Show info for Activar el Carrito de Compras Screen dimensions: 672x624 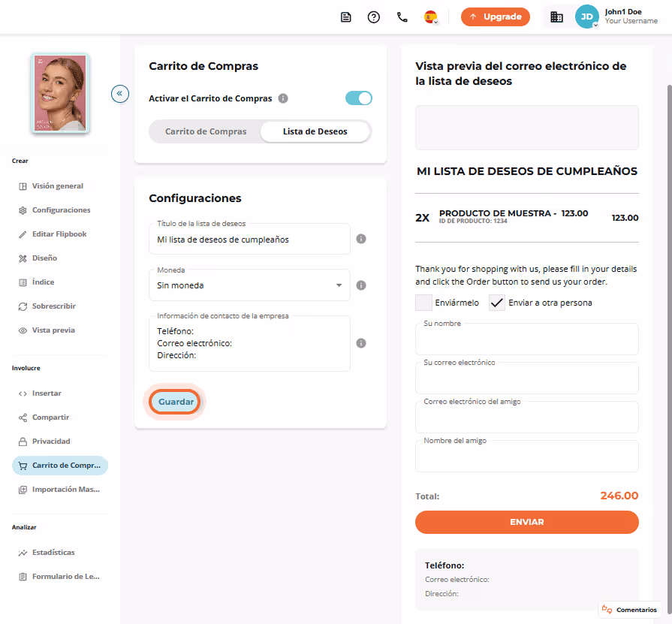(283, 98)
